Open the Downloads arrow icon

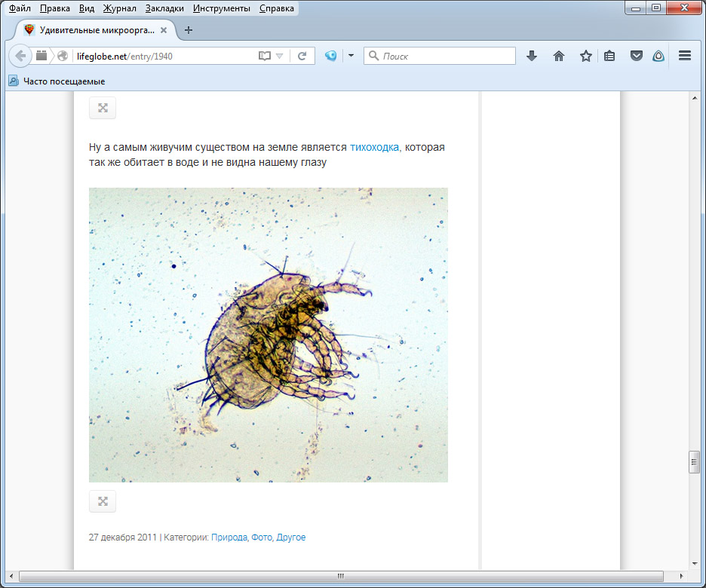pos(532,56)
